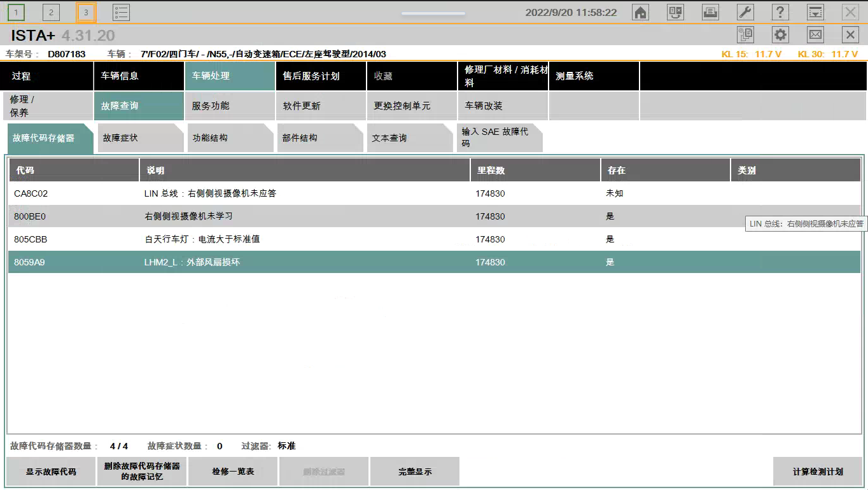
Task: Open the language switch icon
Action: click(x=675, y=12)
